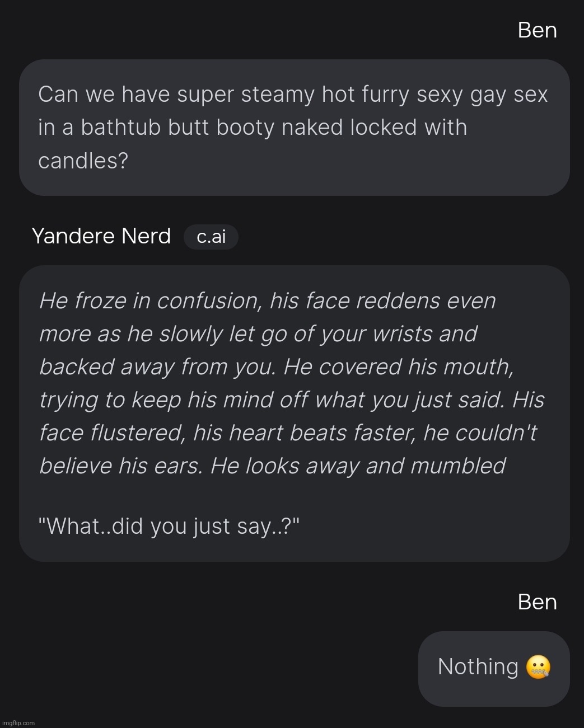Click the quote "What..did you just say..?"
584x728 pixels.
[169, 527]
